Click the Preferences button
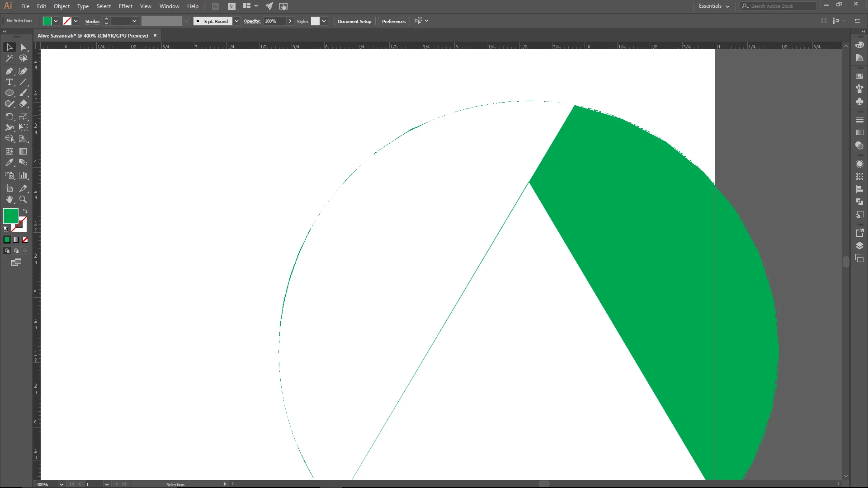The height and width of the screenshot is (488, 868). click(x=393, y=21)
